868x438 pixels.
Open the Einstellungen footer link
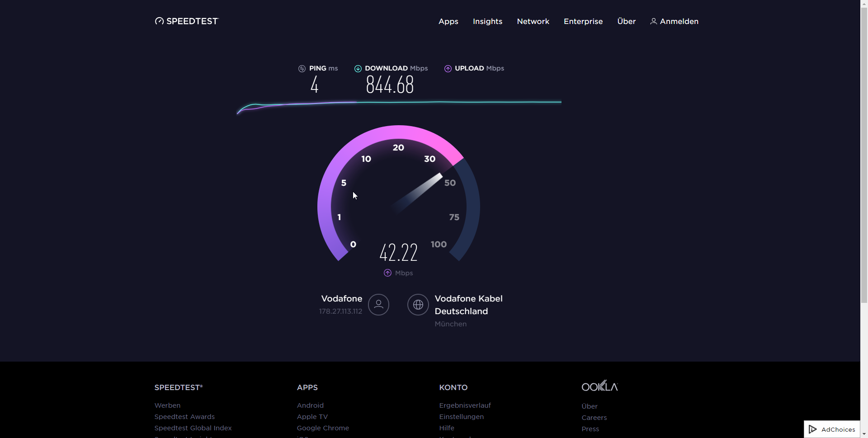point(461,417)
